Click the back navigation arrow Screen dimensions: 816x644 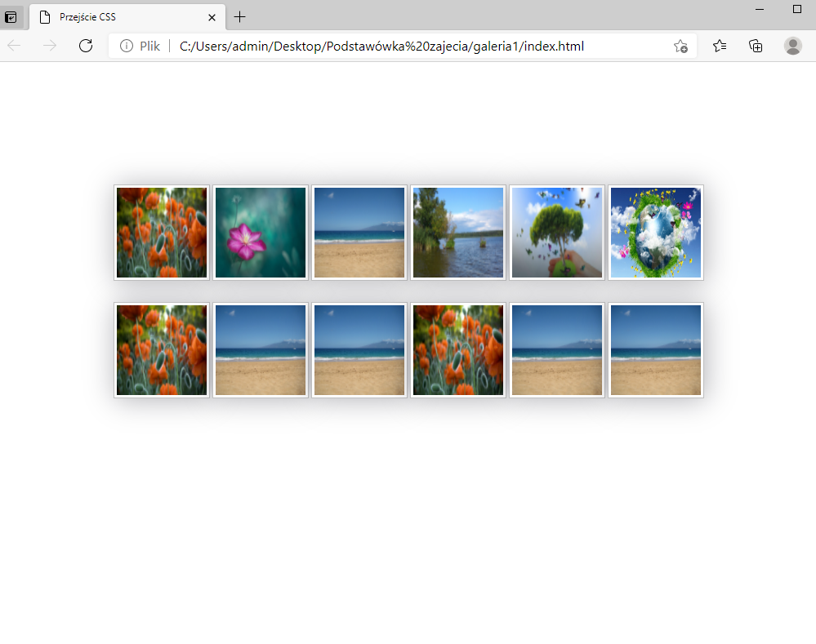14,46
